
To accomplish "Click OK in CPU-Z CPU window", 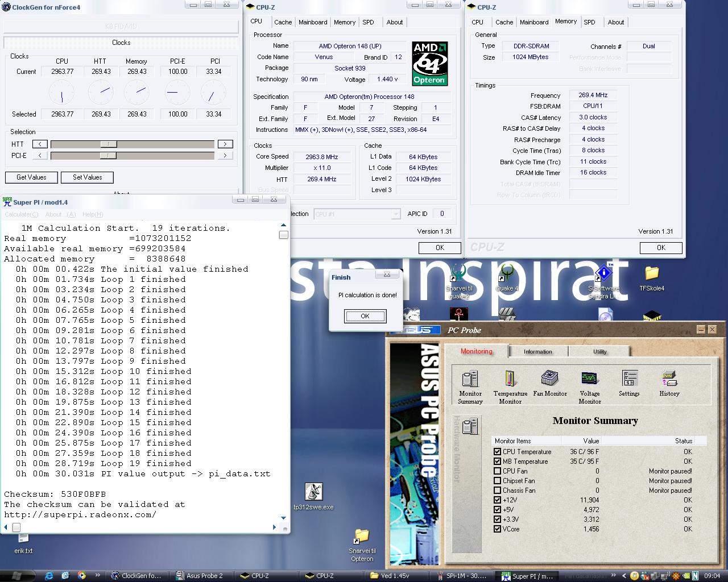I will pos(440,248).
